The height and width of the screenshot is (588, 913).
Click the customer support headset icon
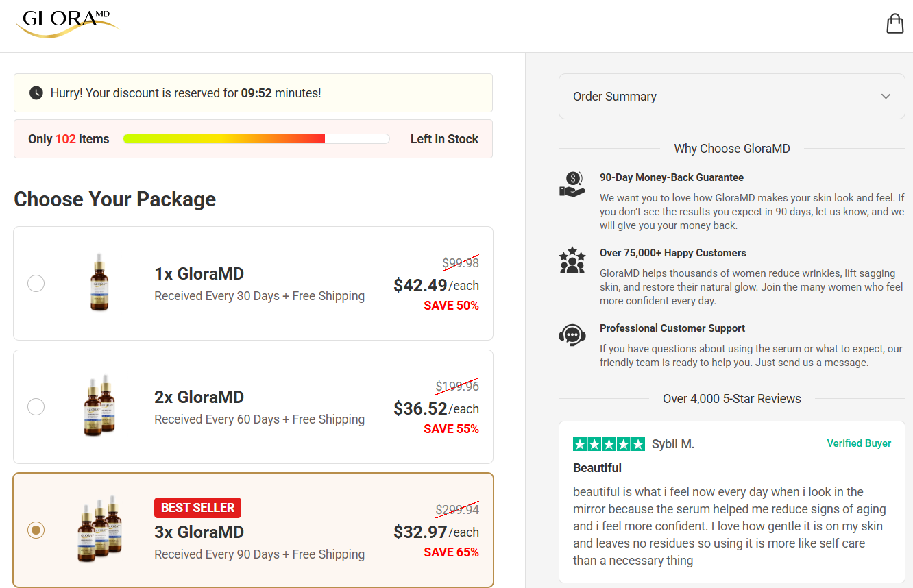pos(572,335)
